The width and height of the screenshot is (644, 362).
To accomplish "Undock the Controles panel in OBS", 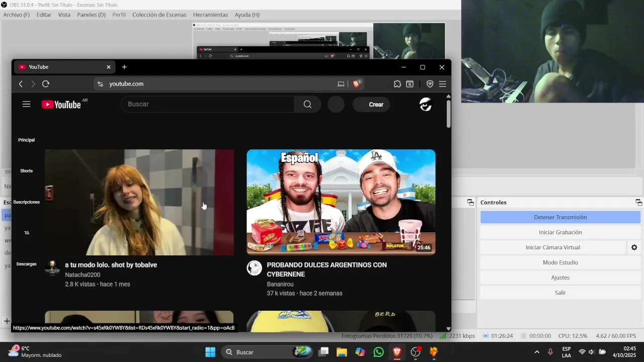I will coord(638,202).
